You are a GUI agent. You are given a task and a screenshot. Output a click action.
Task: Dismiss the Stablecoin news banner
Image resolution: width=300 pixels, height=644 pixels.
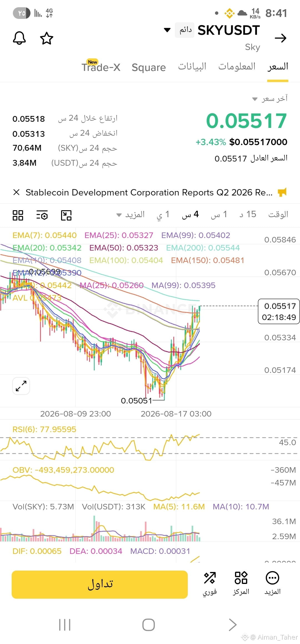point(16,192)
